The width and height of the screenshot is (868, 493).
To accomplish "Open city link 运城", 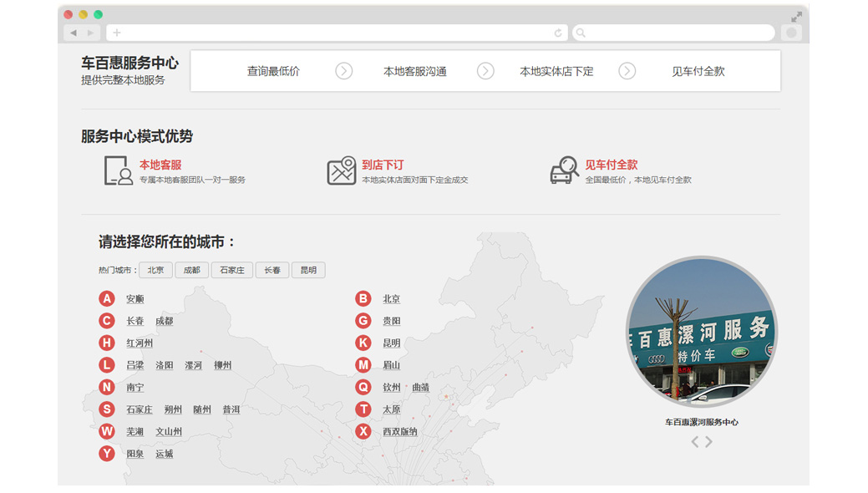I will tap(165, 454).
